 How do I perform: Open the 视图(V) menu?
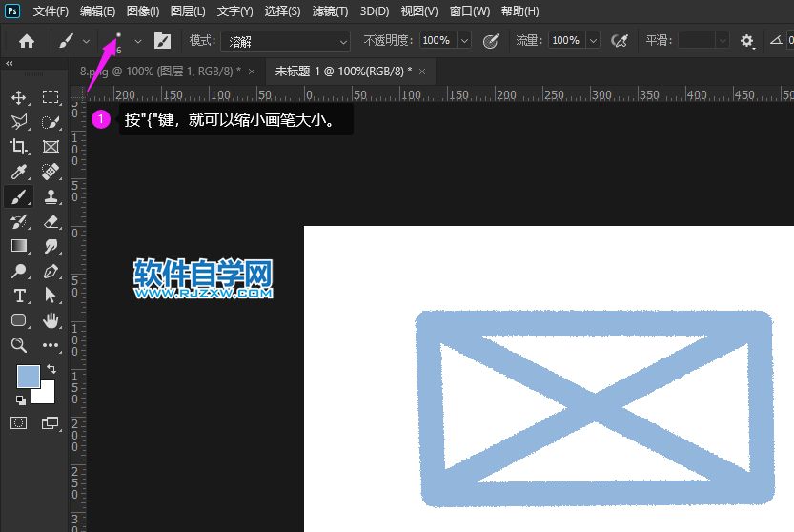click(x=419, y=11)
